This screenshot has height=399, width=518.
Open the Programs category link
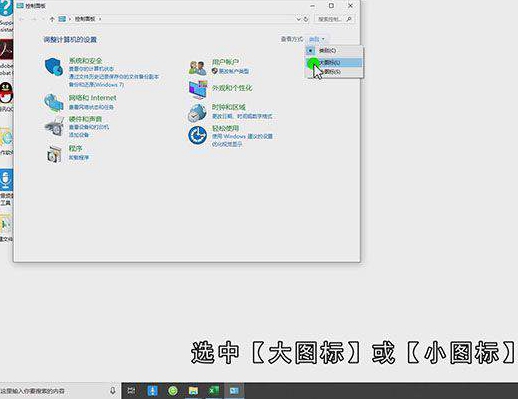[75, 148]
